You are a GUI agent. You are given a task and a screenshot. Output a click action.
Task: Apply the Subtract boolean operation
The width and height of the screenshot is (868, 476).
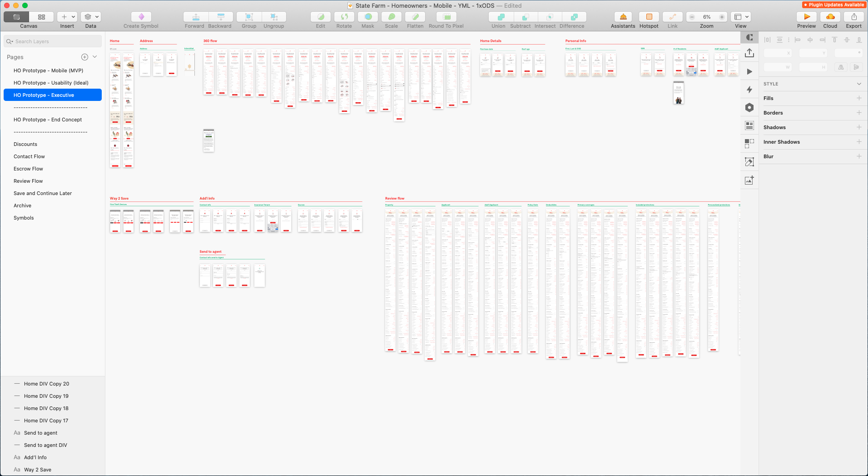pos(520,17)
